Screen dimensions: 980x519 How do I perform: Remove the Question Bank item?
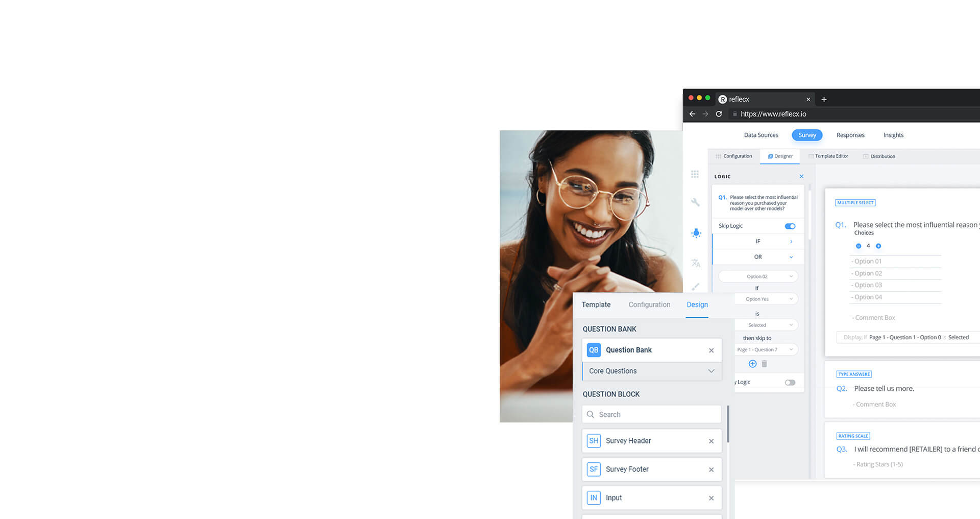tap(711, 350)
